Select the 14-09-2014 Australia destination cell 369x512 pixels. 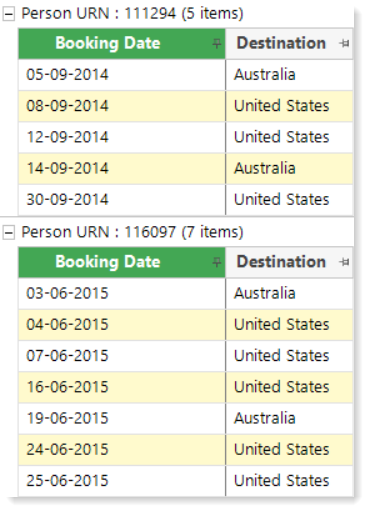point(289,169)
